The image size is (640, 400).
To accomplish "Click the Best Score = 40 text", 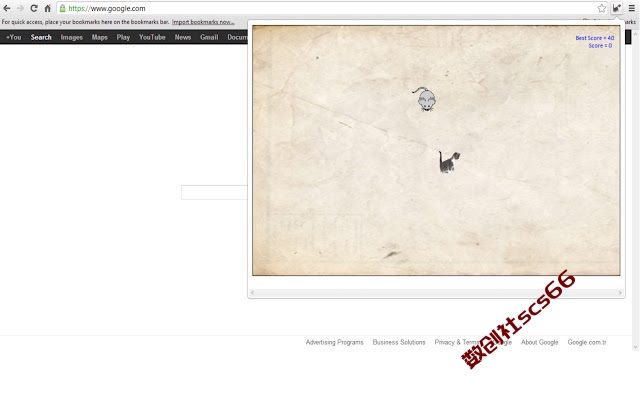I will pyautogui.click(x=595, y=38).
